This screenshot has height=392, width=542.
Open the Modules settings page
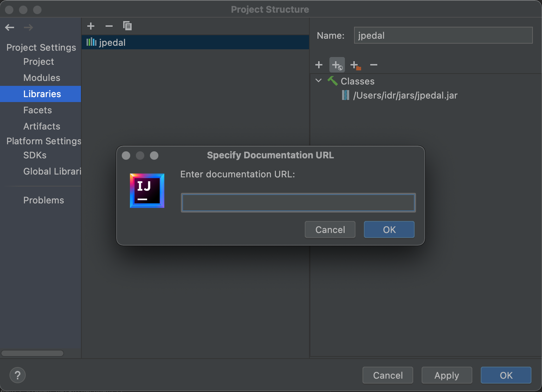coord(42,78)
